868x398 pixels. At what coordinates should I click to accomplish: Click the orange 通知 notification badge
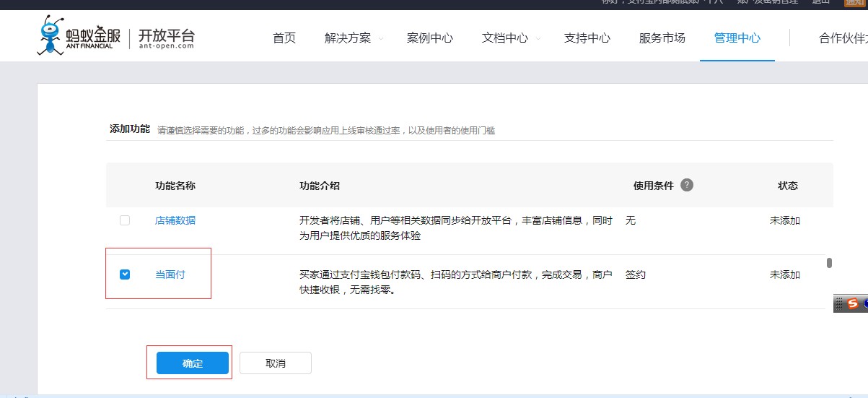(855, 2)
